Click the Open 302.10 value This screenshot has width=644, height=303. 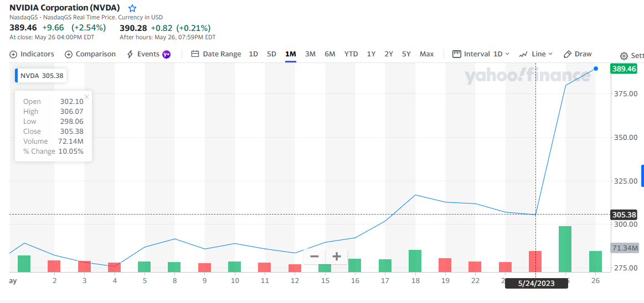tap(71, 102)
